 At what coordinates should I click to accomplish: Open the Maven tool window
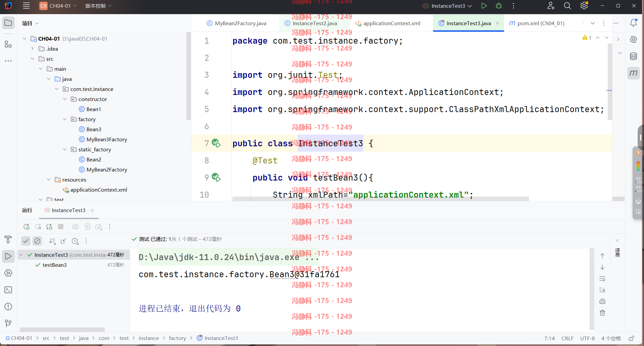point(633,73)
